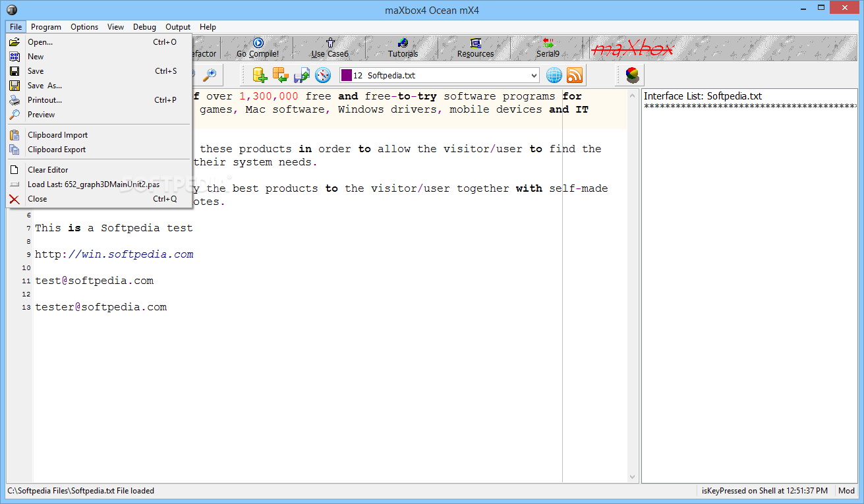Click the status bar file loaded message
The height and width of the screenshot is (504, 864).
(80, 491)
